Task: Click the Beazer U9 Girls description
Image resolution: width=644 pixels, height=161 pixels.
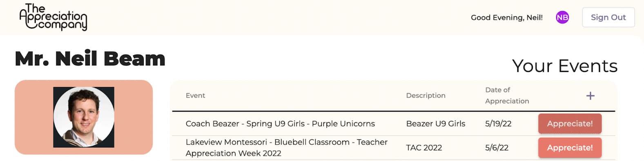Action: [x=435, y=123]
